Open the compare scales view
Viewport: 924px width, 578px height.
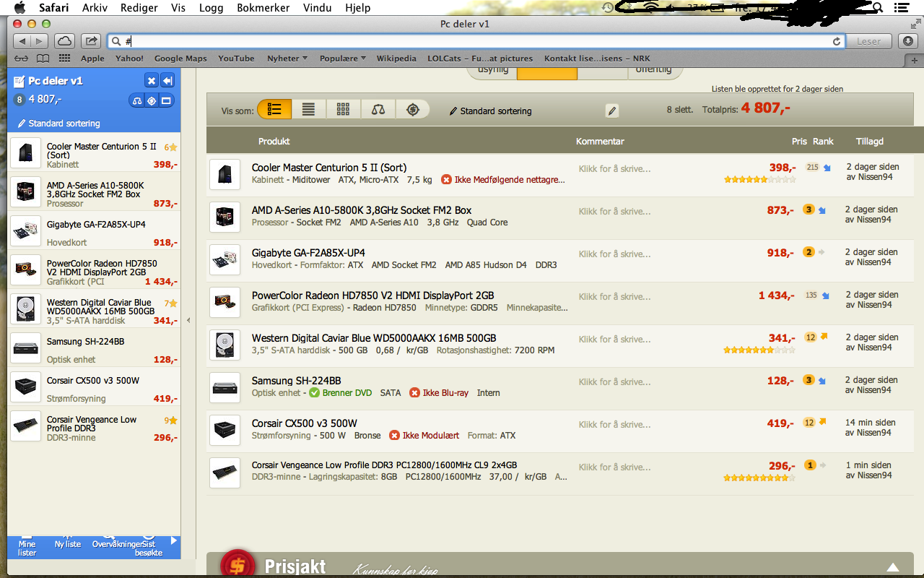(378, 109)
